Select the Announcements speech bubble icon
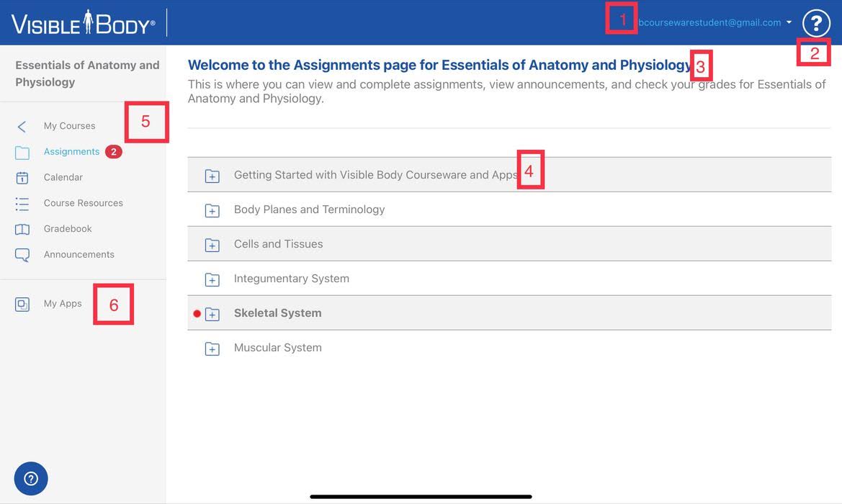This screenshot has height=504, width=842. 22,255
